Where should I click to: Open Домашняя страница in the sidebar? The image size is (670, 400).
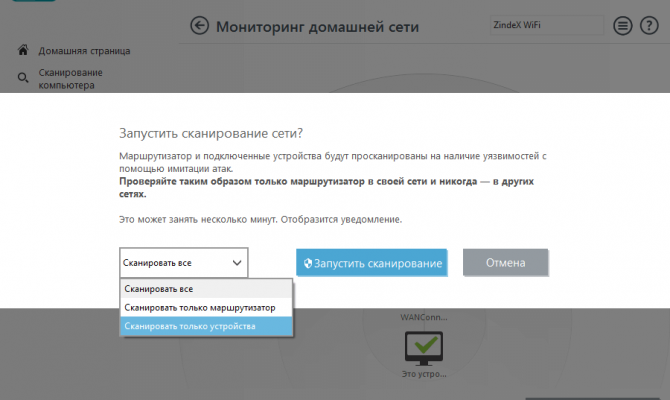click(x=84, y=51)
